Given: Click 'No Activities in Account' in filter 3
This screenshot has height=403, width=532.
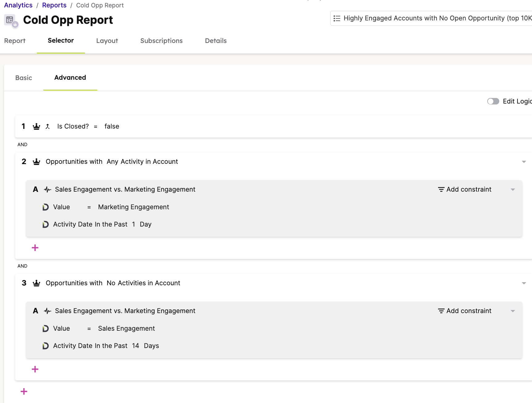Looking at the screenshot, I should [x=143, y=283].
